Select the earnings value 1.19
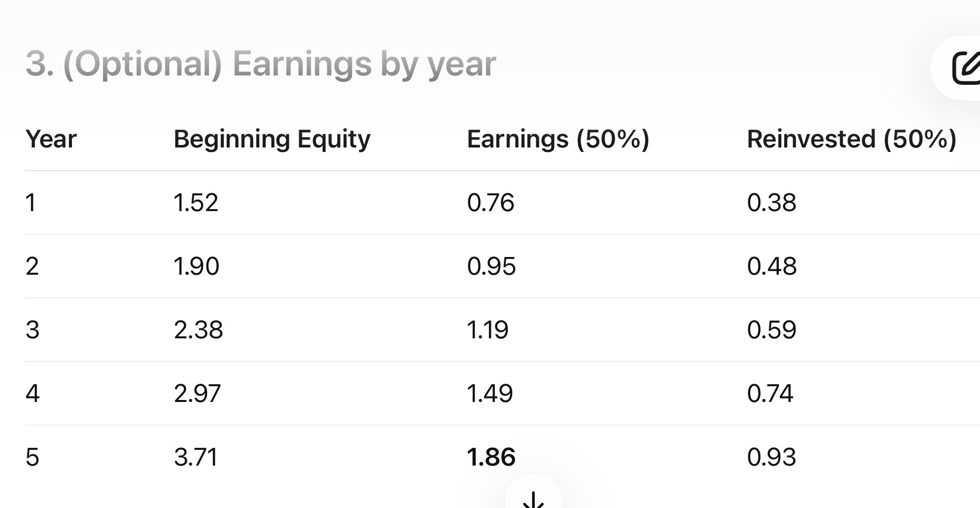This screenshot has width=980, height=508. pos(488,330)
